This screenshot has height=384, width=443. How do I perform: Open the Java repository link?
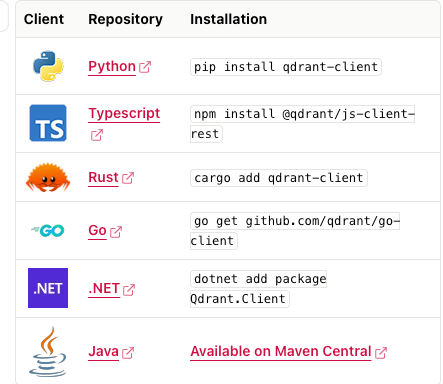coord(103,351)
